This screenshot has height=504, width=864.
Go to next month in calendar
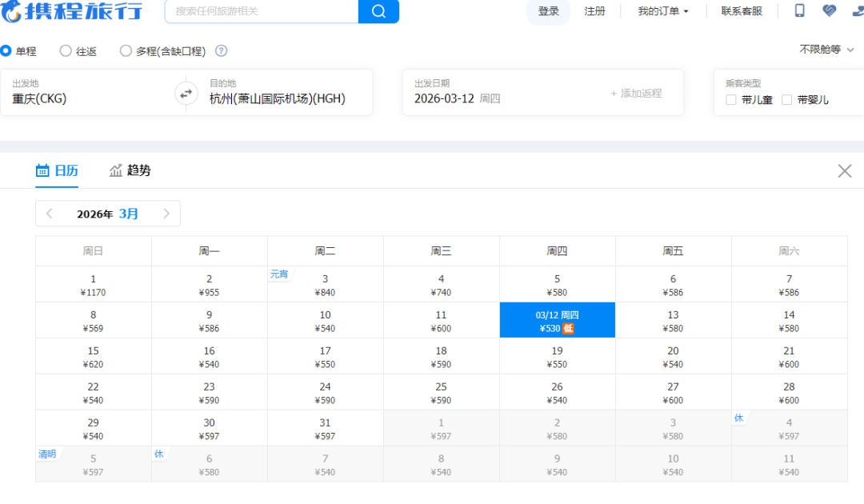166,214
